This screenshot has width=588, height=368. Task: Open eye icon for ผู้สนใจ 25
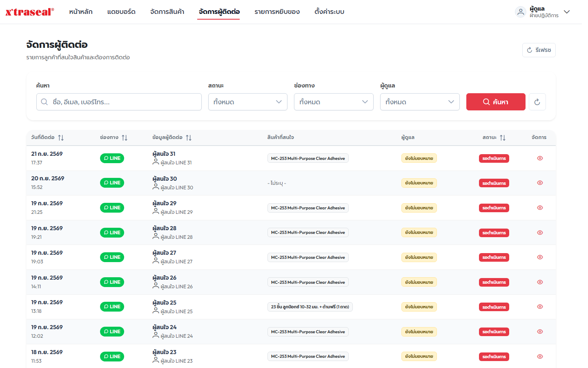pyautogui.click(x=540, y=307)
